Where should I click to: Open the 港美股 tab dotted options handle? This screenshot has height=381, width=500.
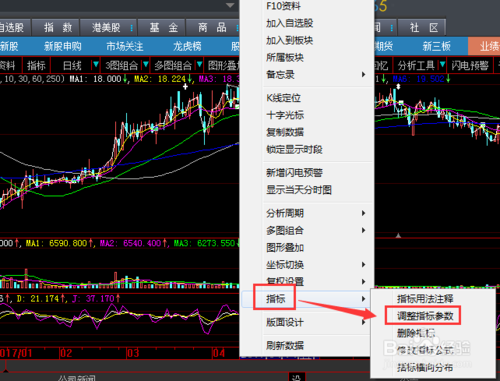(x=132, y=28)
